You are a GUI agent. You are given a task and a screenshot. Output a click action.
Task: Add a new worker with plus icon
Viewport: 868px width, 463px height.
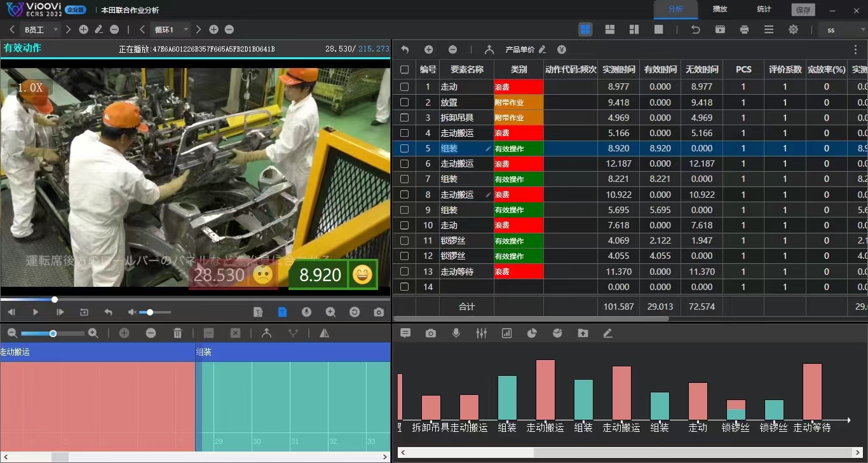(x=83, y=30)
